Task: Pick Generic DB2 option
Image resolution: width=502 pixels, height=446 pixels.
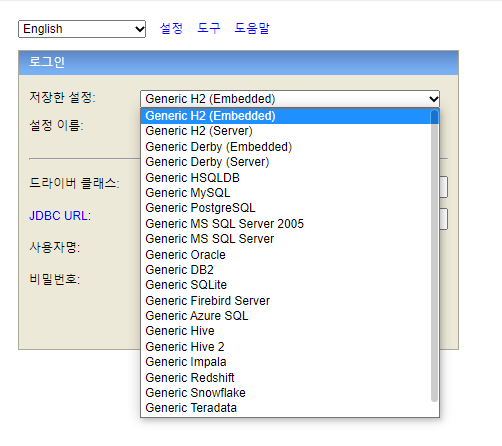Action: [x=286, y=270]
